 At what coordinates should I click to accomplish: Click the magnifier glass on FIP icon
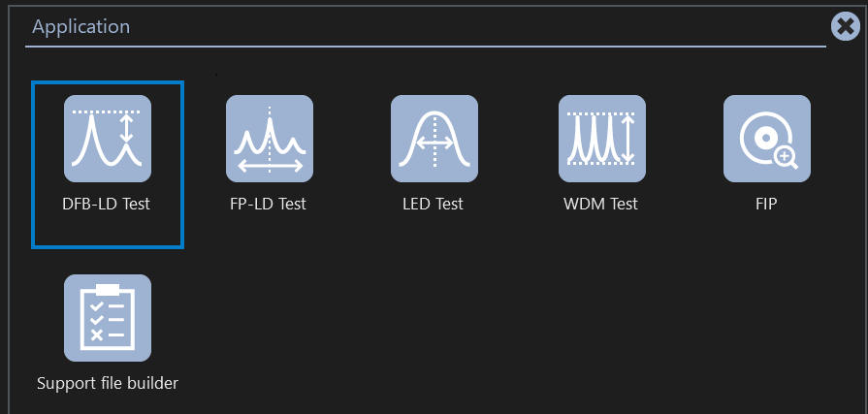pyautogui.click(x=784, y=156)
